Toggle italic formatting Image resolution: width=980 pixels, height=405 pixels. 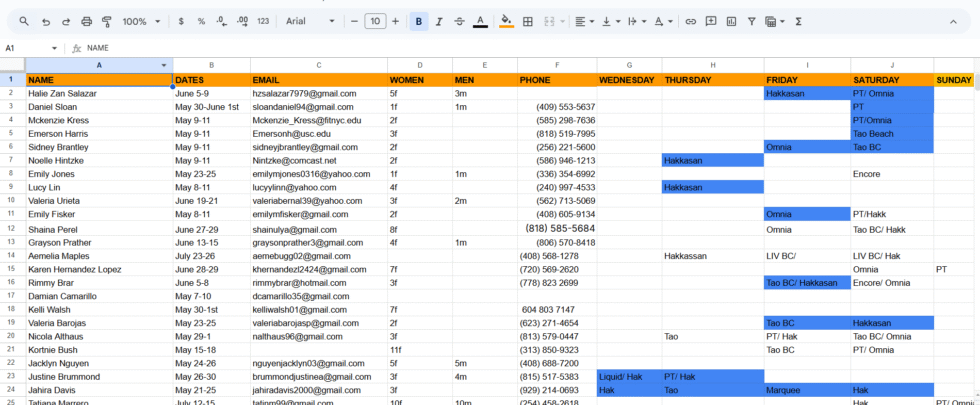pos(439,21)
